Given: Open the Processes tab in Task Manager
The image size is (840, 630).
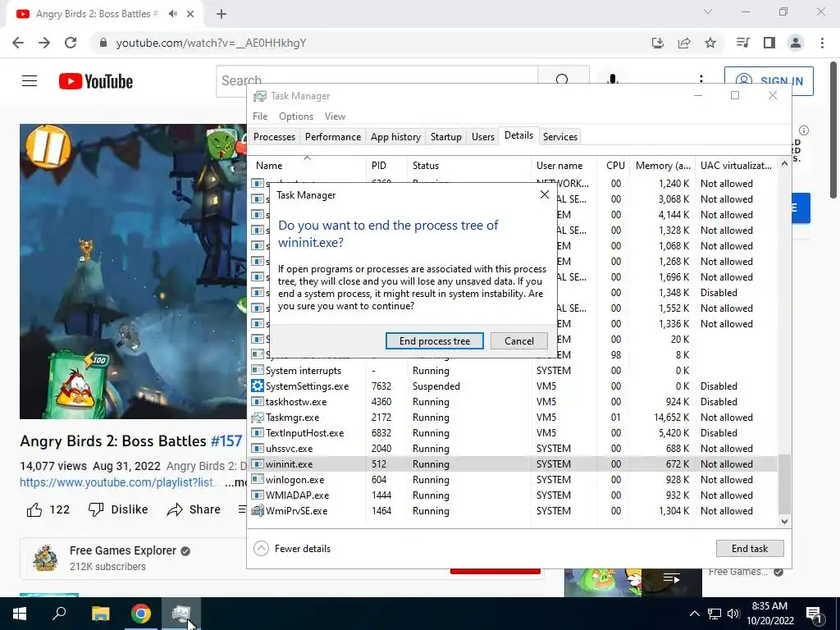Looking at the screenshot, I should (274, 137).
